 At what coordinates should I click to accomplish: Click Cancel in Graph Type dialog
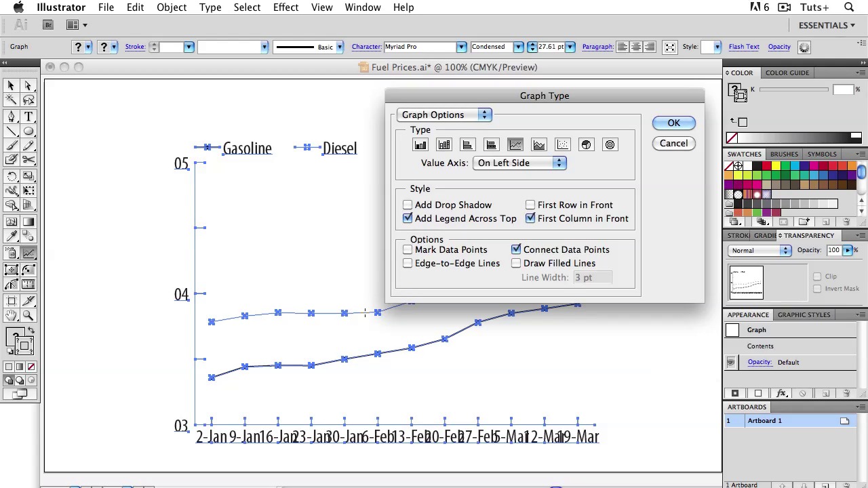(x=673, y=143)
